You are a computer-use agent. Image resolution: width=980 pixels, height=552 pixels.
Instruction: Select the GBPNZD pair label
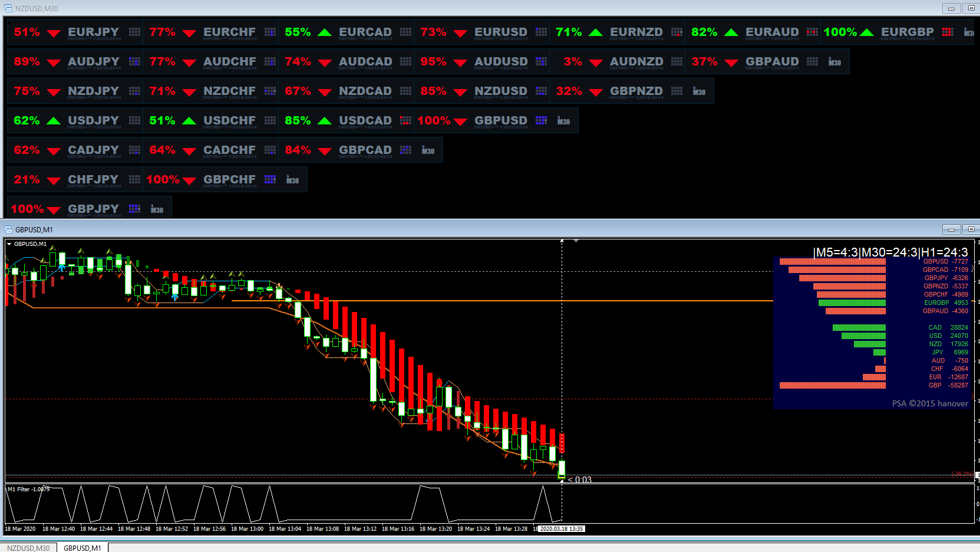636,91
